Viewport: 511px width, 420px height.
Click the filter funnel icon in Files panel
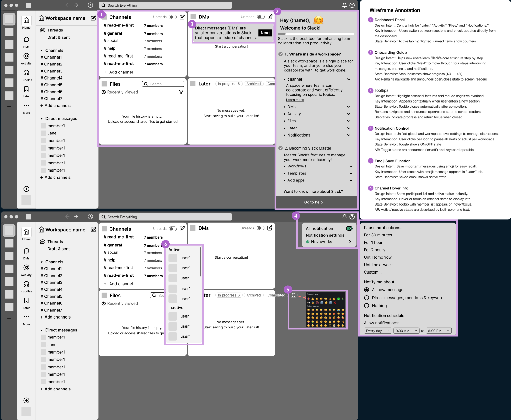tap(181, 92)
